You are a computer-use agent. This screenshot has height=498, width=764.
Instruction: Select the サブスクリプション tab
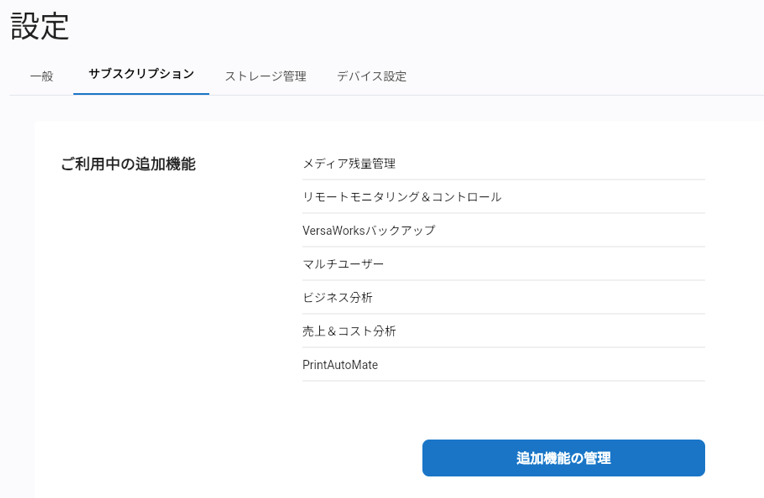click(141, 75)
